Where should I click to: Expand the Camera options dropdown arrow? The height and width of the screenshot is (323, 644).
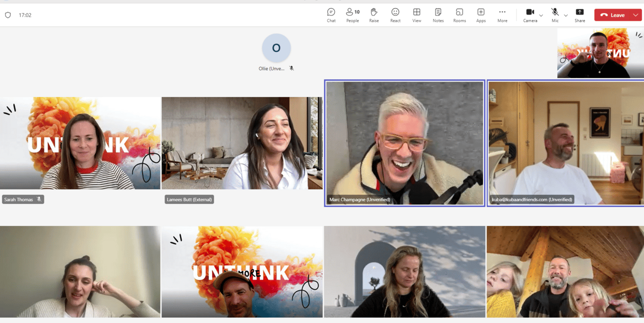(541, 15)
